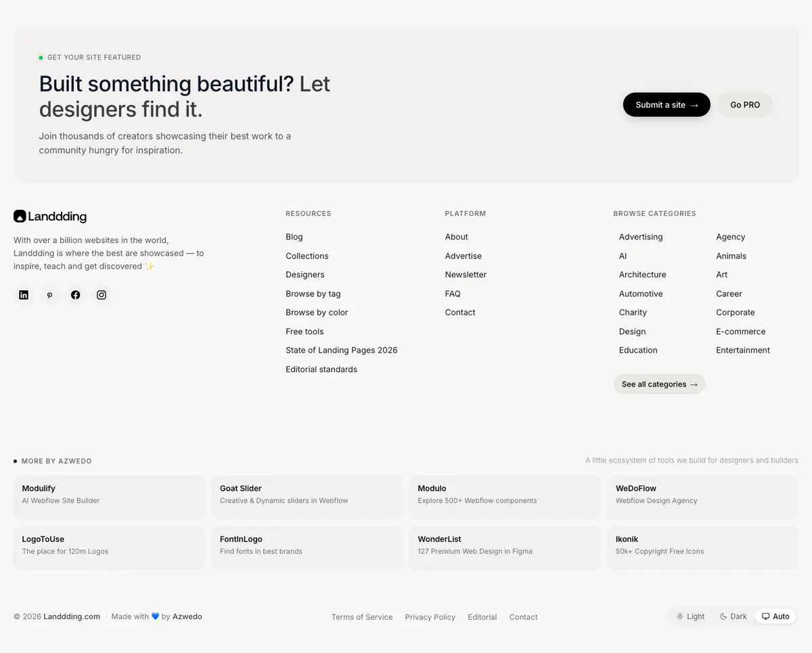Select the Architecture category
The image size is (812, 653).
tap(642, 275)
